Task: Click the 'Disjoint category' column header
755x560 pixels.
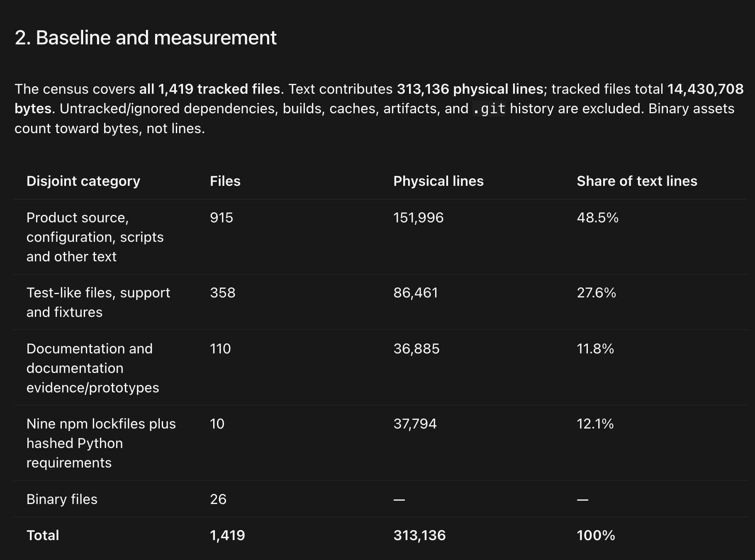Action: point(83,181)
